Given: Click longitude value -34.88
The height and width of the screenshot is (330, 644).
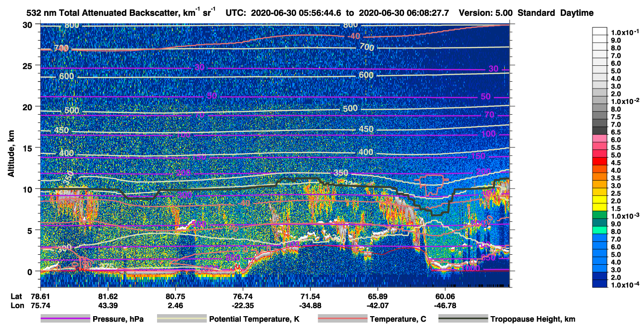Looking at the screenshot, I should click(x=310, y=306).
